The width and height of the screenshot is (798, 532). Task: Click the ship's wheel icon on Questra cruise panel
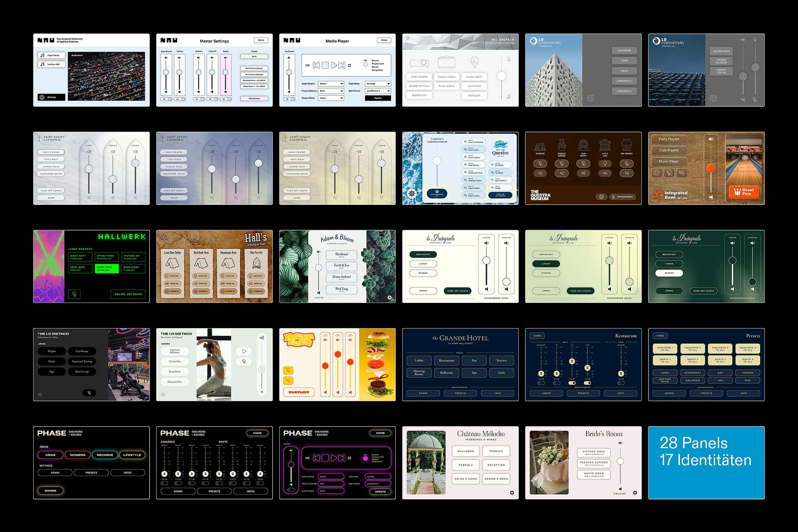pos(412,194)
